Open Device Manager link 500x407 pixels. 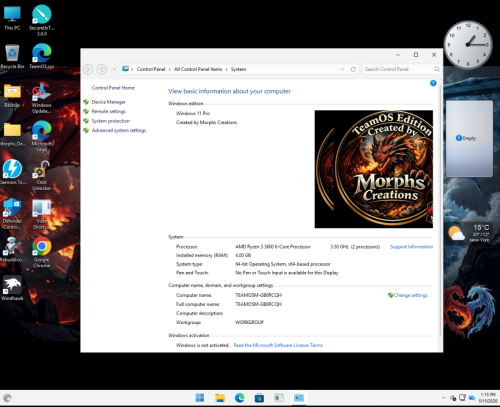click(x=108, y=102)
